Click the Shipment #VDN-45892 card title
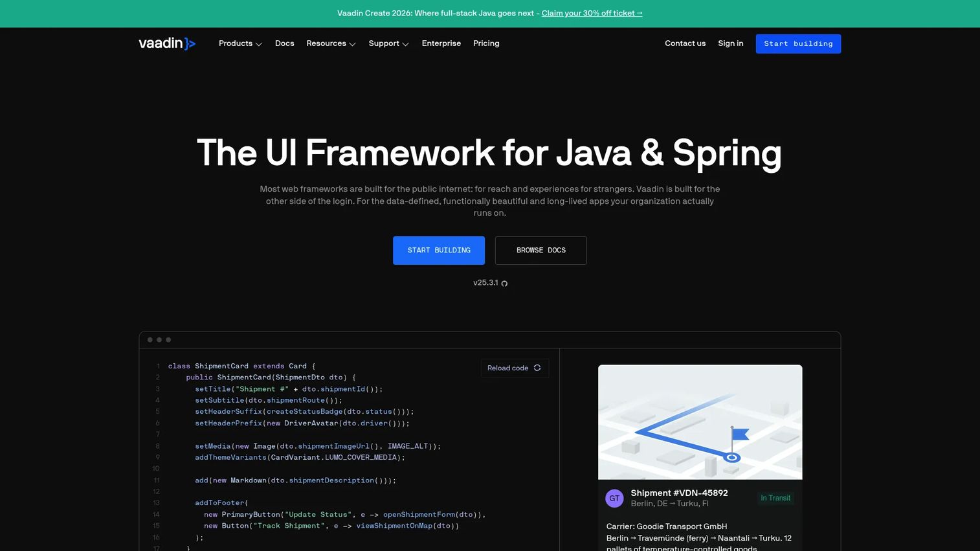Screen dimensions: 980x551 tap(680, 493)
